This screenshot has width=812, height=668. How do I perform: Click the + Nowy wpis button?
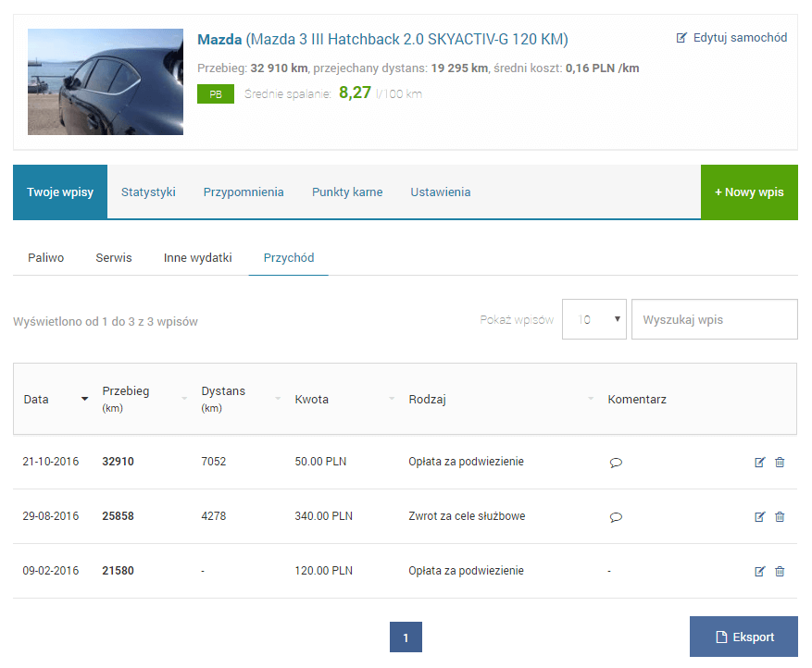click(749, 192)
